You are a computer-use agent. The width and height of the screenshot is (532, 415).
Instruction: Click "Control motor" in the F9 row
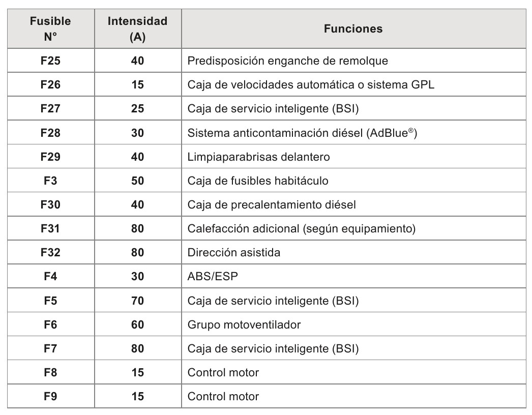tap(223, 397)
